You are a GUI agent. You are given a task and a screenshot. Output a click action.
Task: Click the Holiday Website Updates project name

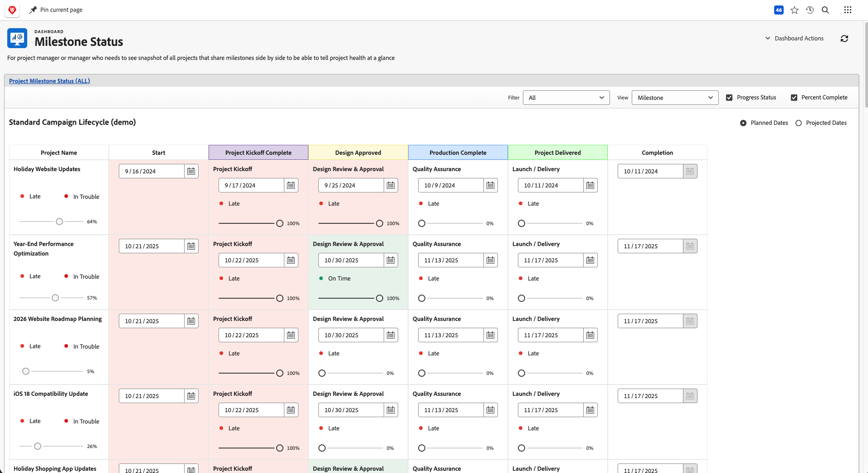[47, 169]
